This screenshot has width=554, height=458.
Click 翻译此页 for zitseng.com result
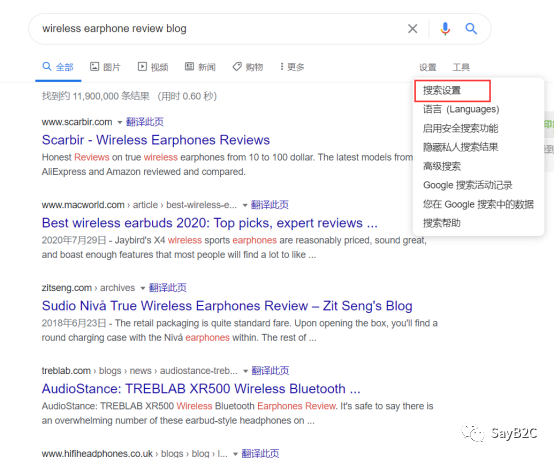pos(168,288)
